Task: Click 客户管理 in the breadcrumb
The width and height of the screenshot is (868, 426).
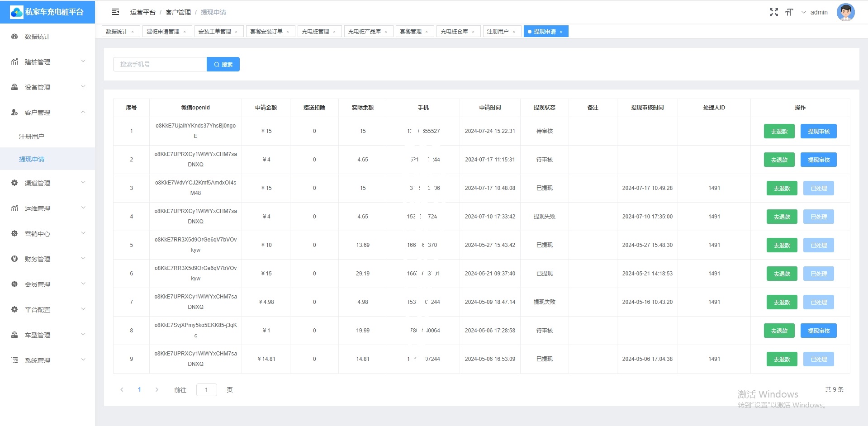Action: (x=178, y=12)
